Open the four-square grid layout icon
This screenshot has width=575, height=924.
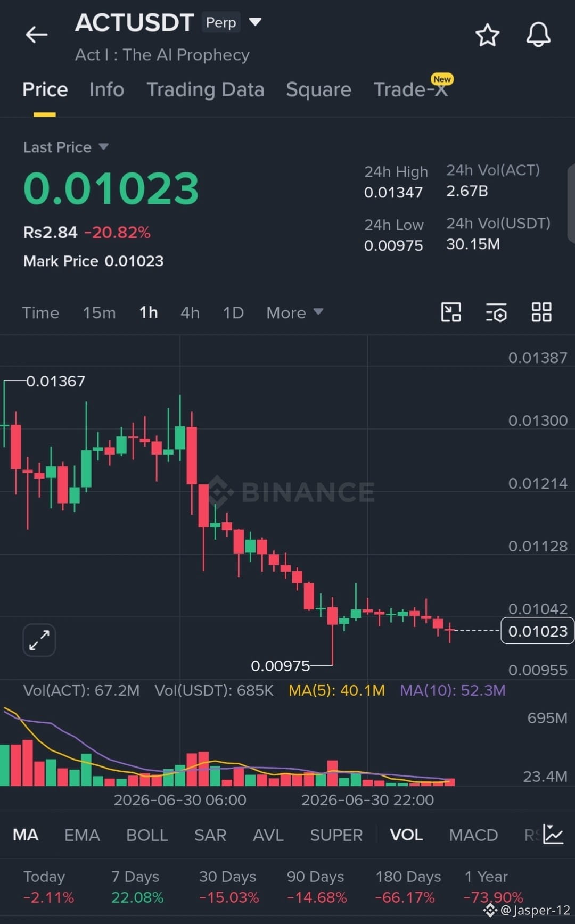pyautogui.click(x=541, y=312)
